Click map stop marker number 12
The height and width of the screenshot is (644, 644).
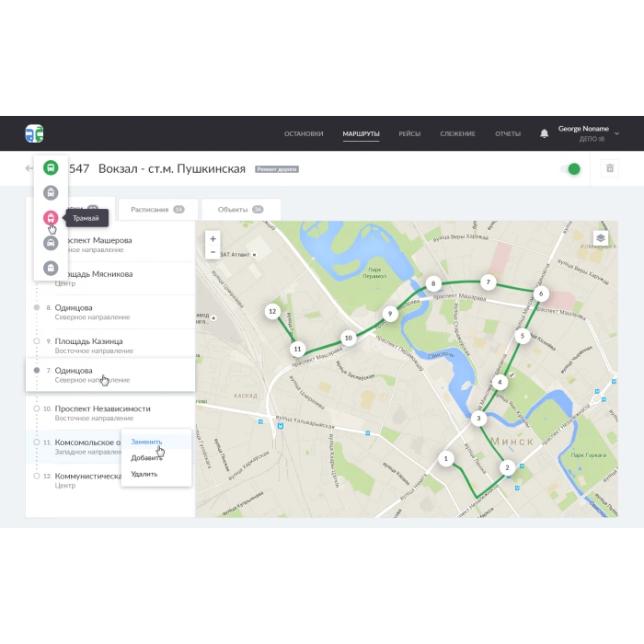pyautogui.click(x=272, y=312)
